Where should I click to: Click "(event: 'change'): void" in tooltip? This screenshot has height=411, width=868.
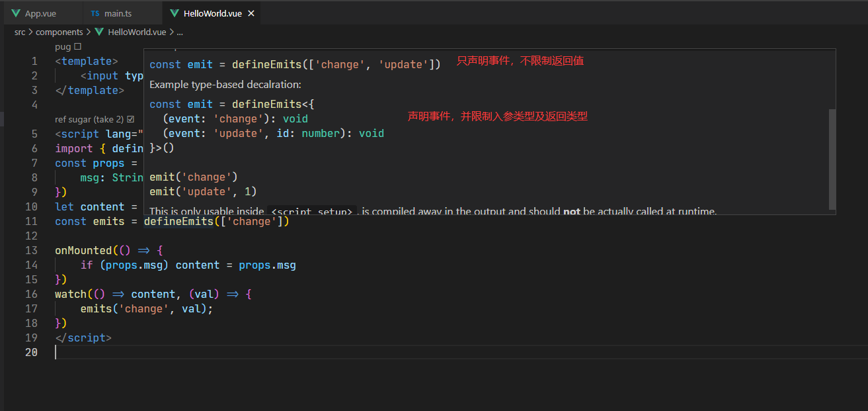[235, 118]
